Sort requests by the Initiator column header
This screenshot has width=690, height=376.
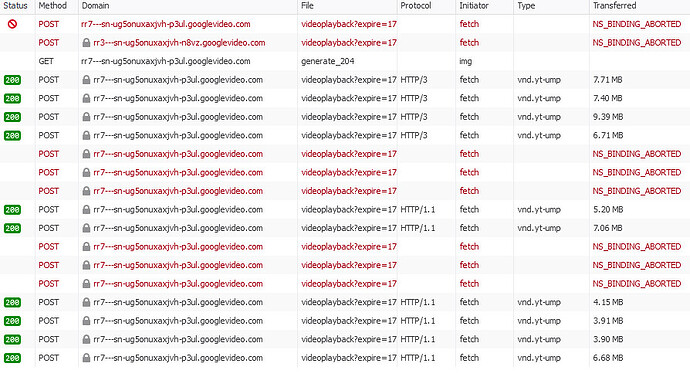(474, 6)
